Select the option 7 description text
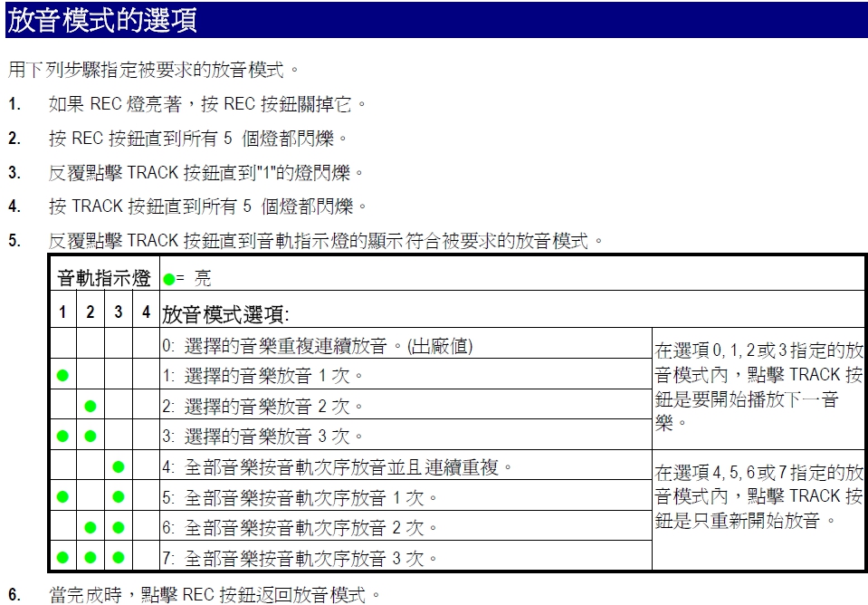Image resolution: width=868 pixels, height=605 pixels. (300, 558)
